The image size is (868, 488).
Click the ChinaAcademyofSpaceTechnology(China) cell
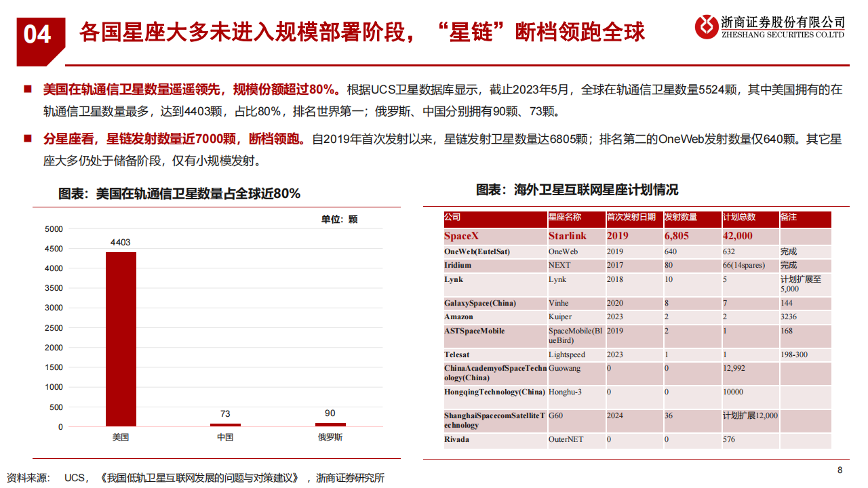click(494, 373)
